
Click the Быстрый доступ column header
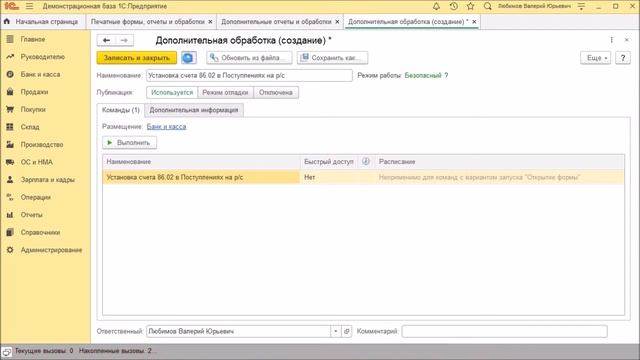(x=329, y=162)
